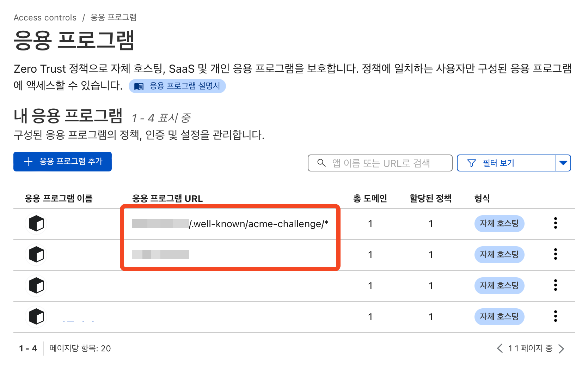Click the second row's application cube icon

[x=36, y=255]
